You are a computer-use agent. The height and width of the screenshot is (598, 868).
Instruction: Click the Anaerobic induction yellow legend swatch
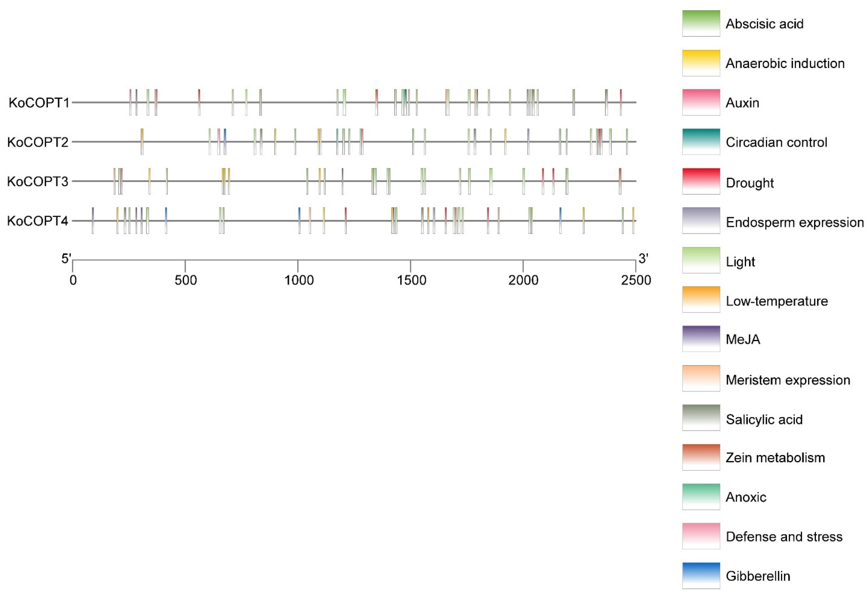click(700, 63)
